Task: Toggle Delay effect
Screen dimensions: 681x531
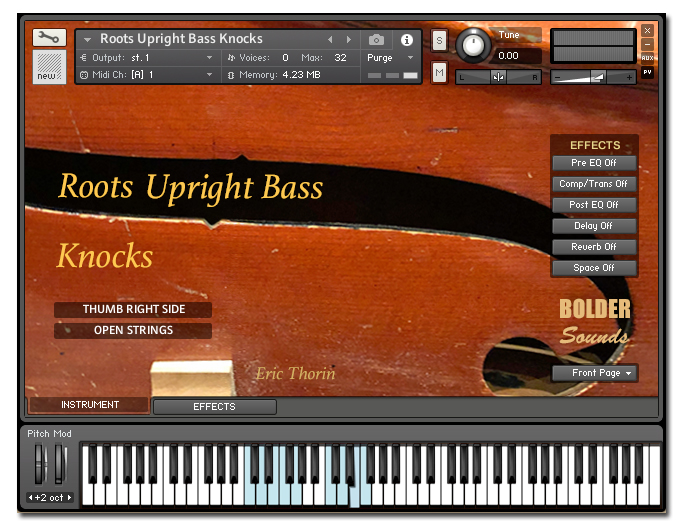Action: point(594,226)
